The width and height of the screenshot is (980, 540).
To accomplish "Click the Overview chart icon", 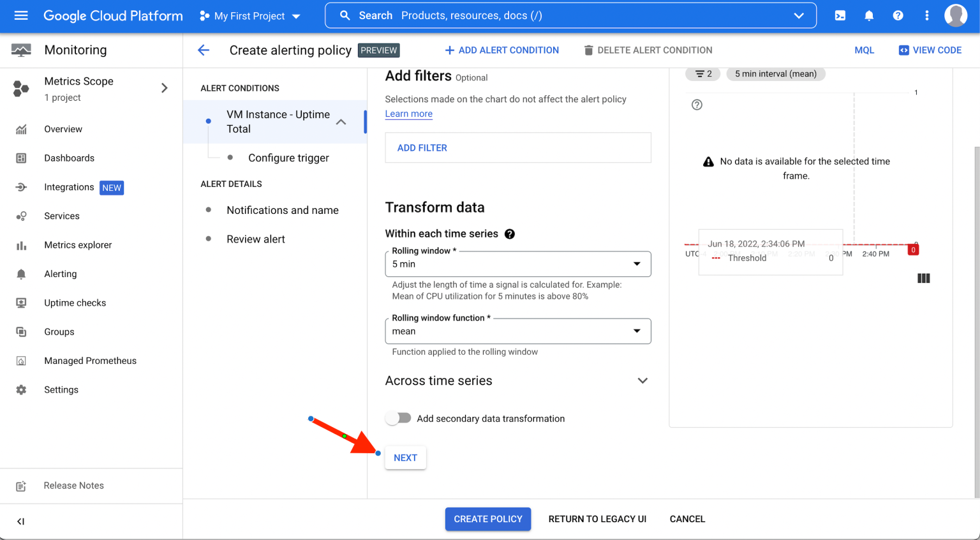I will coord(21,129).
